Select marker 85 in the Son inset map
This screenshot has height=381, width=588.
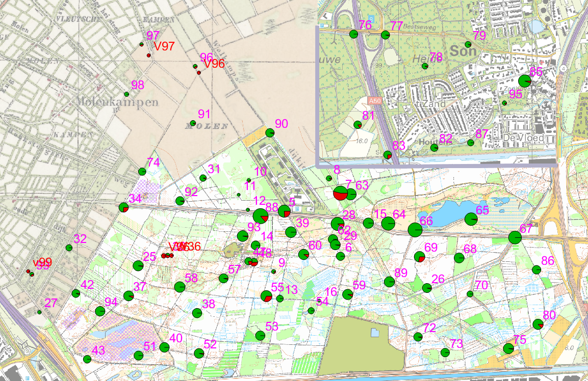click(x=524, y=81)
